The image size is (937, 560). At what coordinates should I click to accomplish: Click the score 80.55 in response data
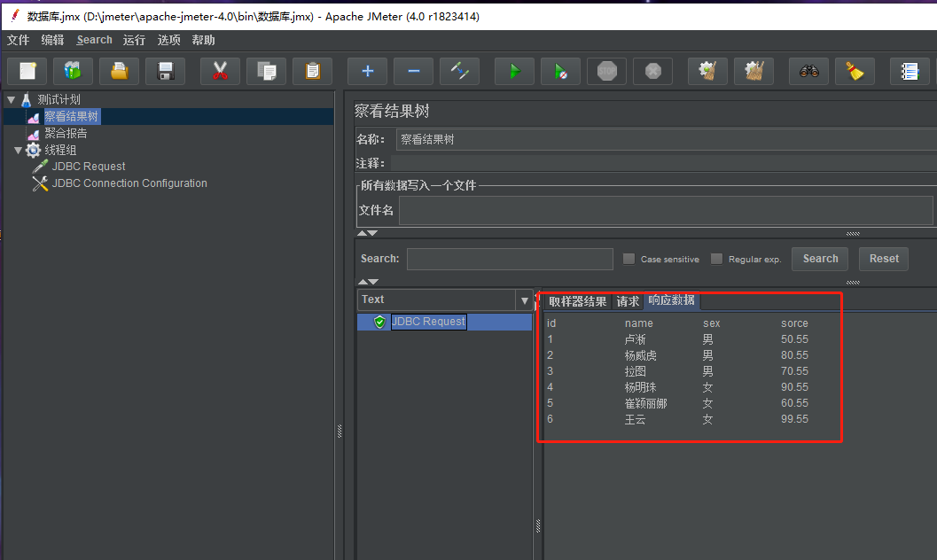794,355
